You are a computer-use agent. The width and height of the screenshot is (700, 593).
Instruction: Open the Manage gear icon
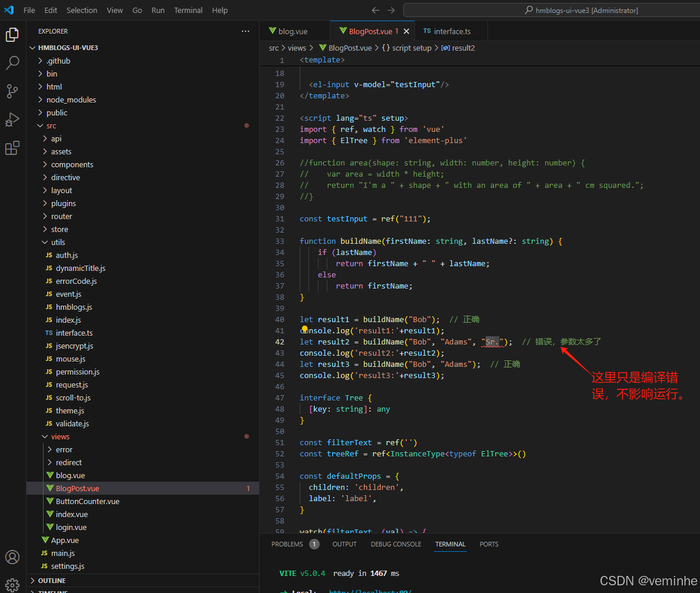(12, 584)
